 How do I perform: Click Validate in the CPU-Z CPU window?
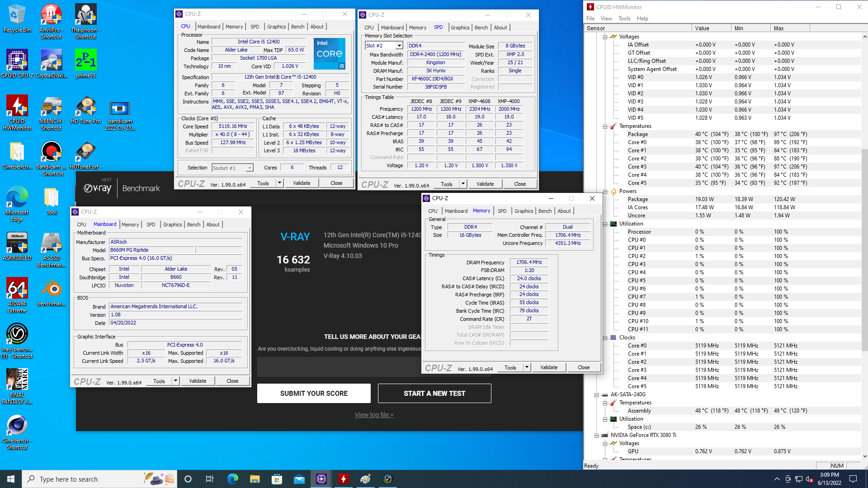pyautogui.click(x=302, y=183)
